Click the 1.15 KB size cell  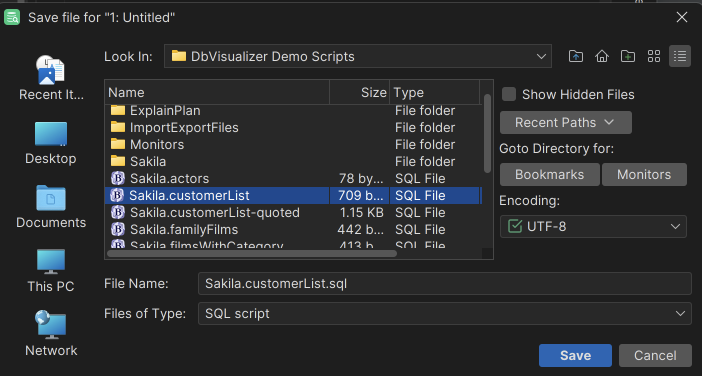pyautogui.click(x=362, y=213)
